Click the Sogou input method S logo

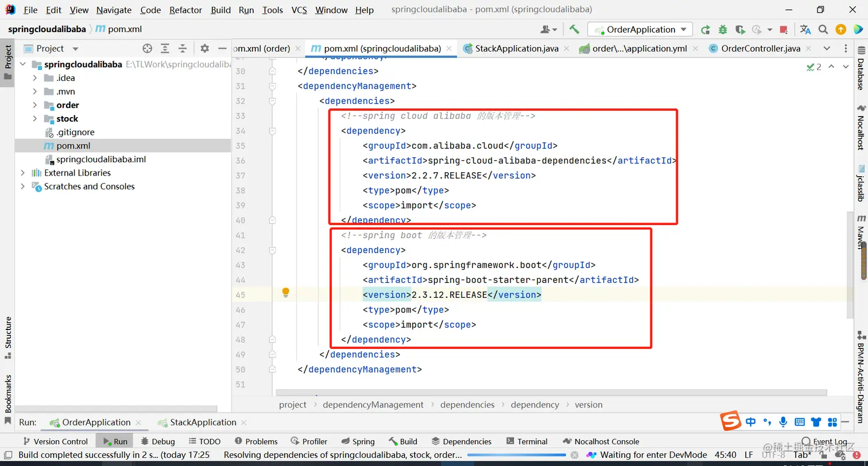click(x=731, y=422)
